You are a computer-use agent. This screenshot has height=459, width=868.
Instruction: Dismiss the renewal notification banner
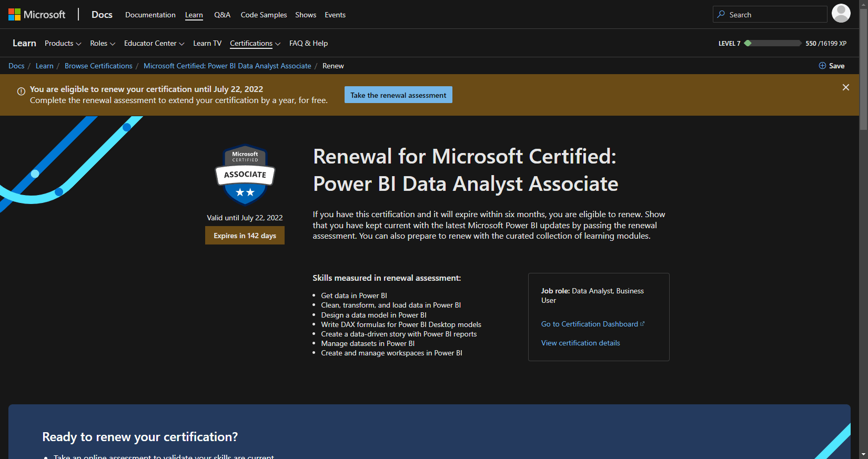tap(845, 87)
